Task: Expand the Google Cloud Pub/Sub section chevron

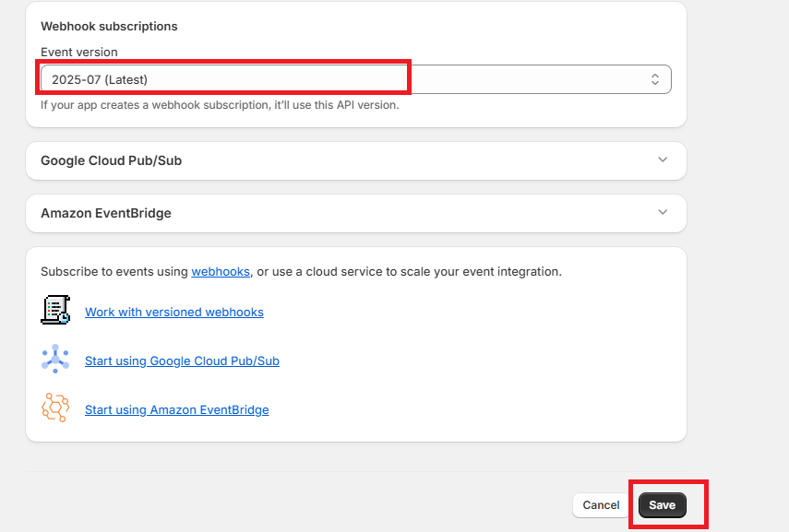Action: click(x=663, y=160)
